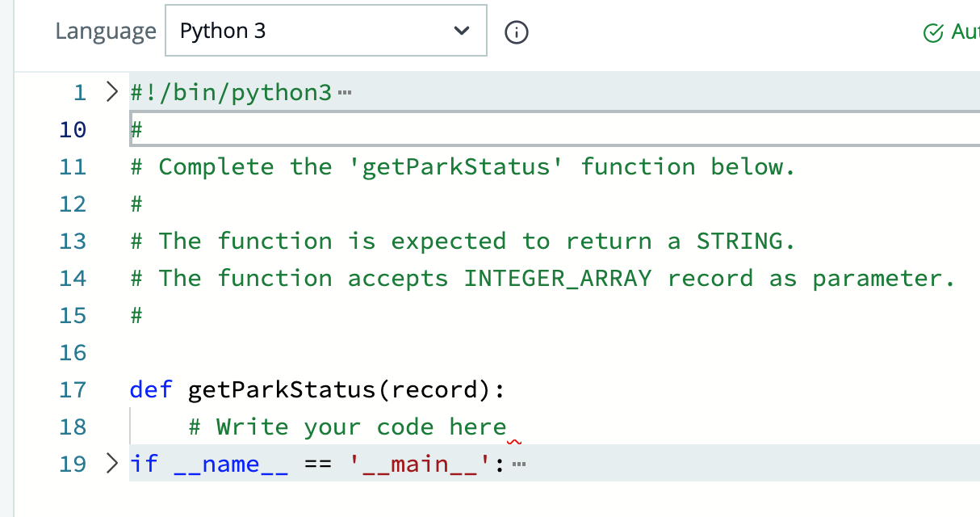Click the language info icon
This screenshot has width=980, height=517.
point(516,32)
